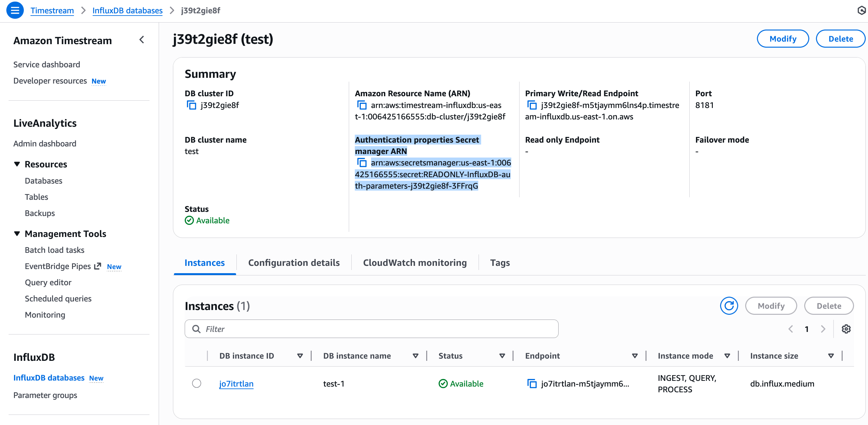868x425 pixels.
Task: Click the cluster Modify button
Action: 782,39
